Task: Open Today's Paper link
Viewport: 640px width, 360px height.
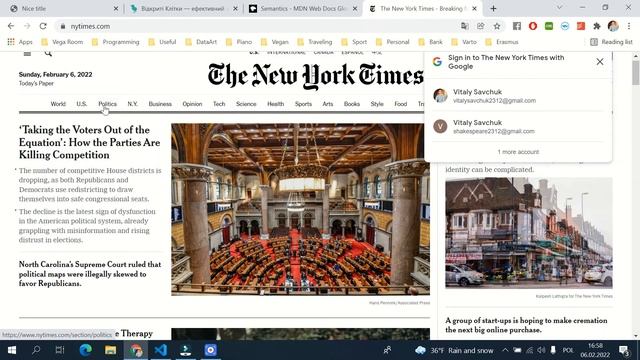Action: (36, 83)
